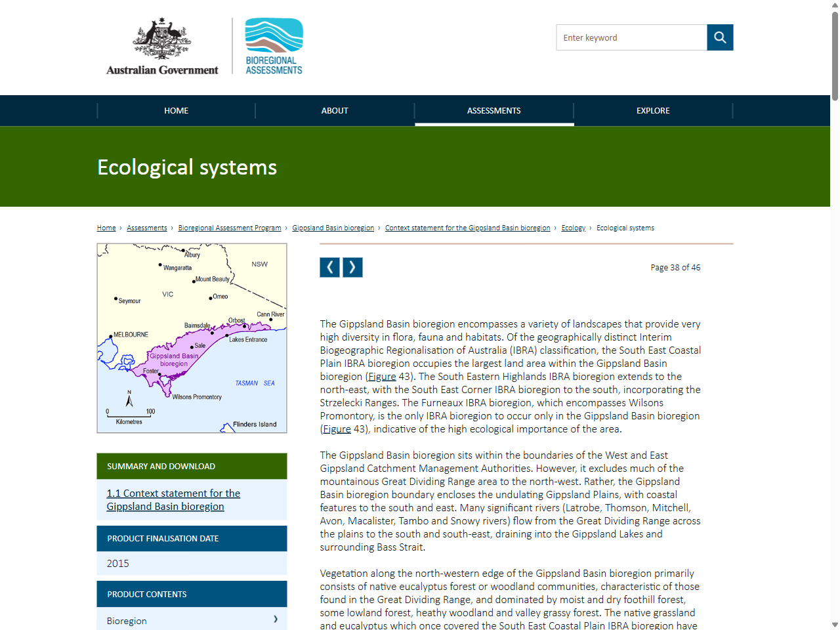The height and width of the screenshot is (630, 840).
Task: Select the ASSESSMENTS tab
Action: 493,110
